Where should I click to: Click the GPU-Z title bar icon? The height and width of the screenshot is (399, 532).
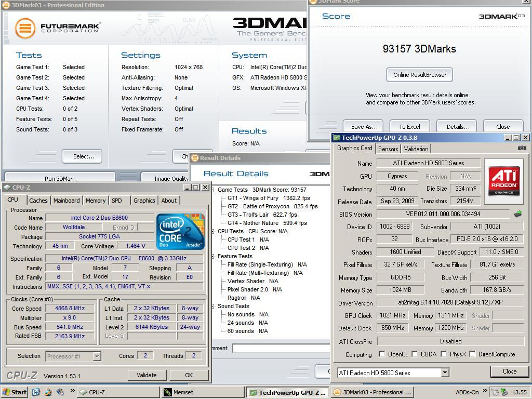click(337, 138)
